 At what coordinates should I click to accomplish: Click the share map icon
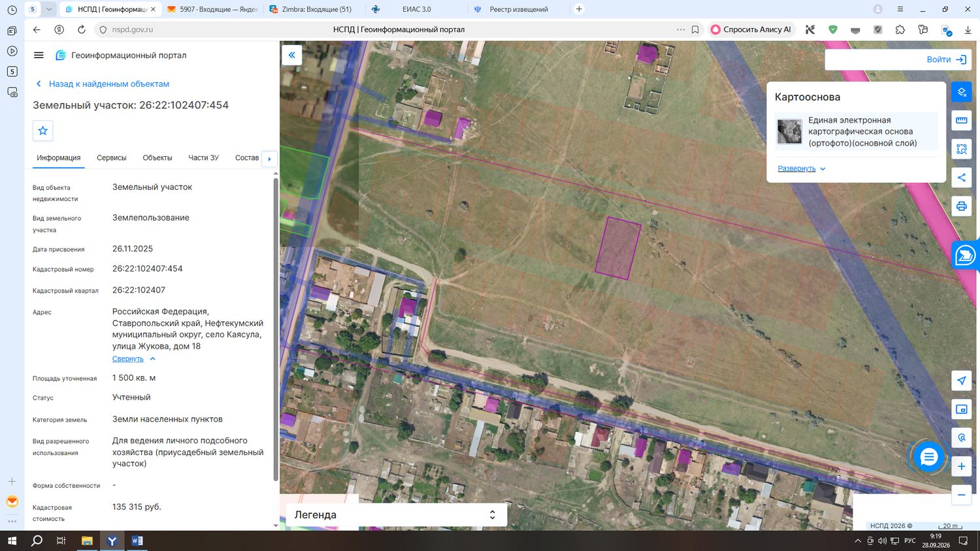(x=962, y=178)
